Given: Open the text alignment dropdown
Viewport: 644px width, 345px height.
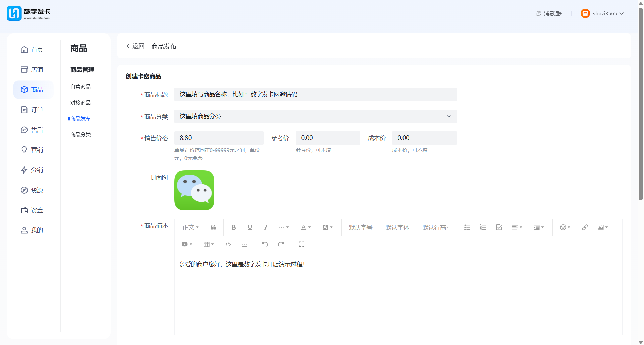Looking at the screenshot, I should point(517,227).
